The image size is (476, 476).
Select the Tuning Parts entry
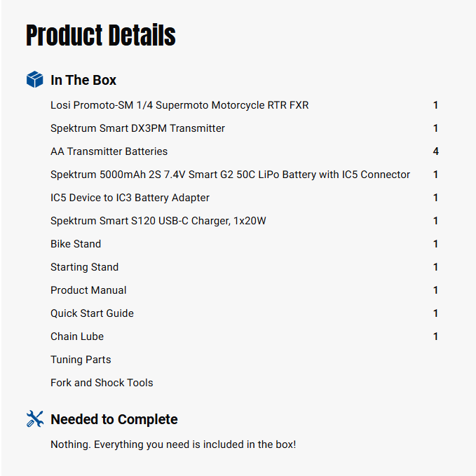[x=81, y=360]
